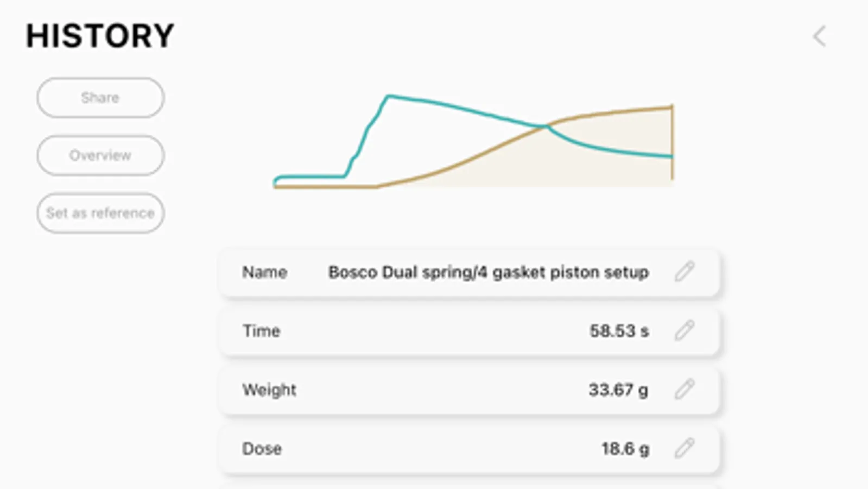The image size is (868, 489).
Task: Open the Overview view
Action: pyautogui.click(x=100, y=155)
